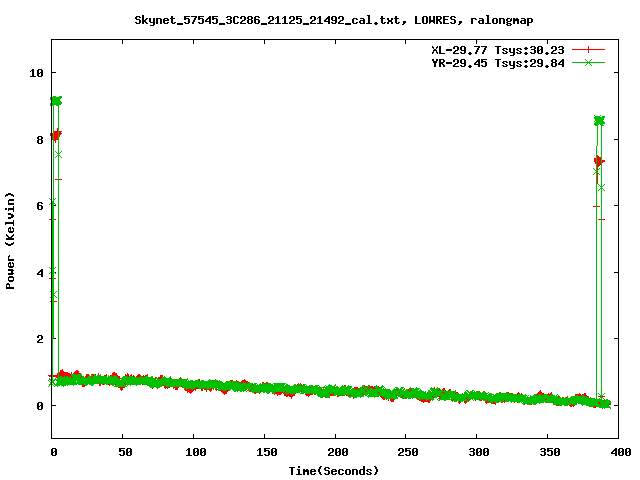Viewport: 640px width, 480px height.
Task: Click x-axis tick label 150
Action: pyautogui.click(x=267, y=452)
